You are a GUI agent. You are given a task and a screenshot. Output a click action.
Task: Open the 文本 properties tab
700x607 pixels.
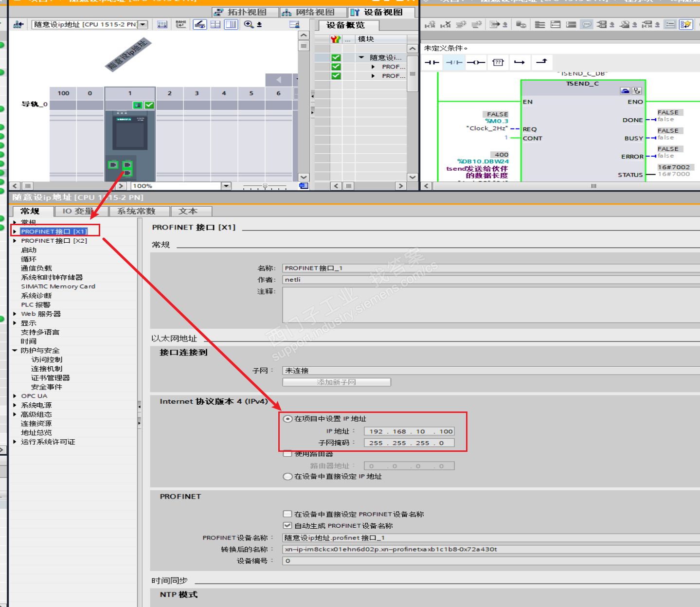click(191, 211)
